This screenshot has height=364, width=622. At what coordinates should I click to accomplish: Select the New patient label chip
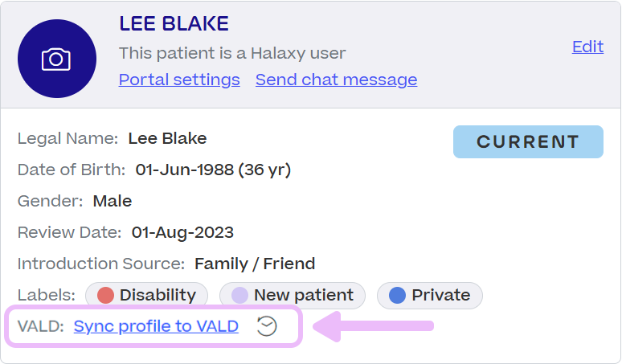(293, 296)
